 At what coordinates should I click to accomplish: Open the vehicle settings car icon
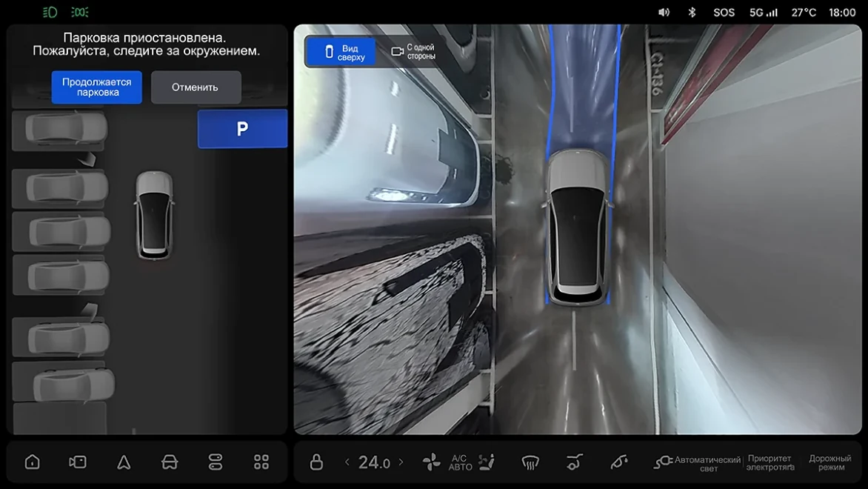(170, 462)
